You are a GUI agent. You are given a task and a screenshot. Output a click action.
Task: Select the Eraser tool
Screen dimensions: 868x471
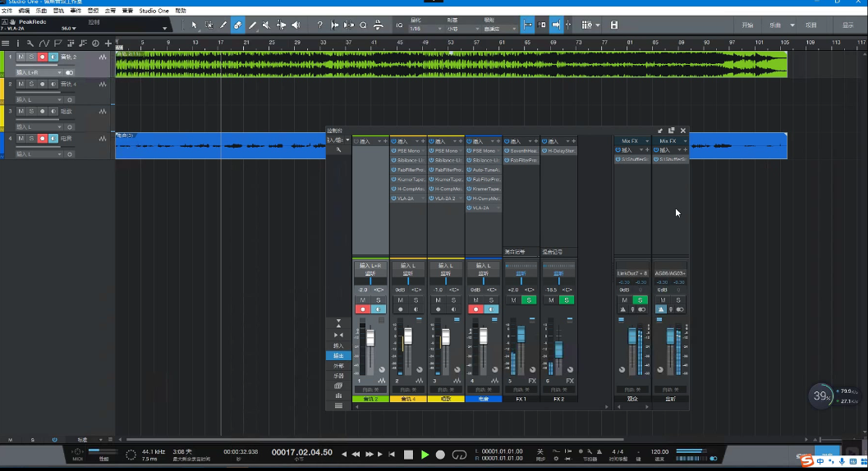click(237, 25)
